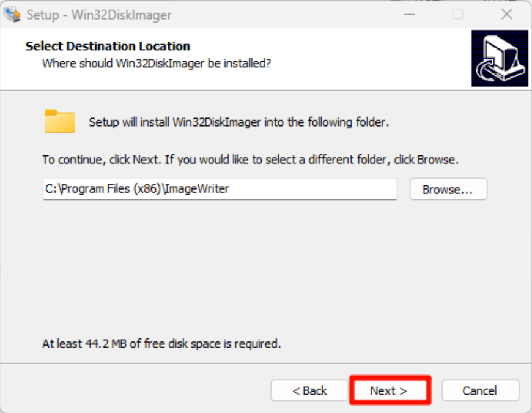The height and width of the screenshot is (413, 532).
Task: Focus the installation folder path field
Action: tap(220, 189)
